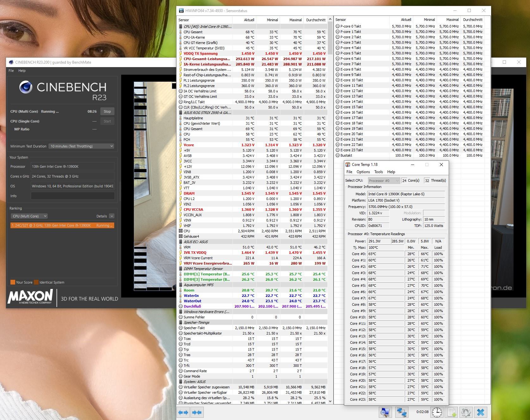Expand the ranking Details dropdown arrow
The height and width of the screenshot is (420, 530).
[112, 216]
